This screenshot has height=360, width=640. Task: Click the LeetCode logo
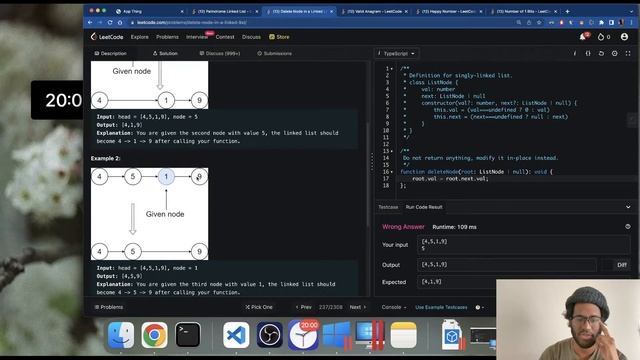tap(107, 37)
